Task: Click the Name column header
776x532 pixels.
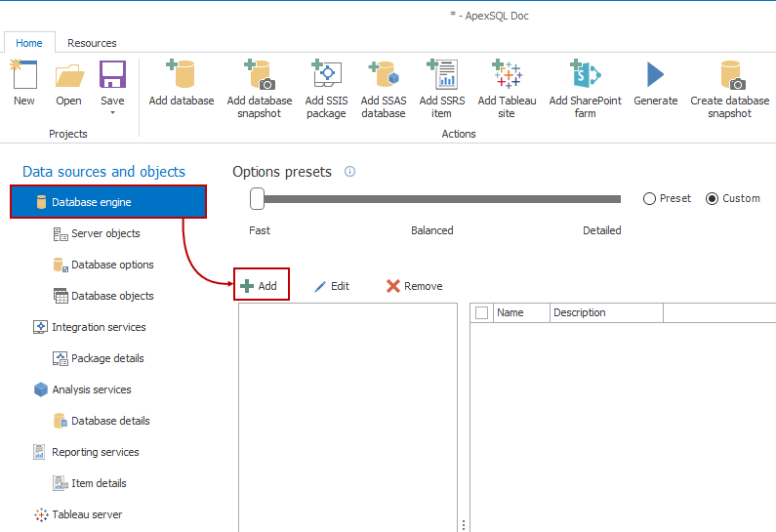Action: [521, 312]
